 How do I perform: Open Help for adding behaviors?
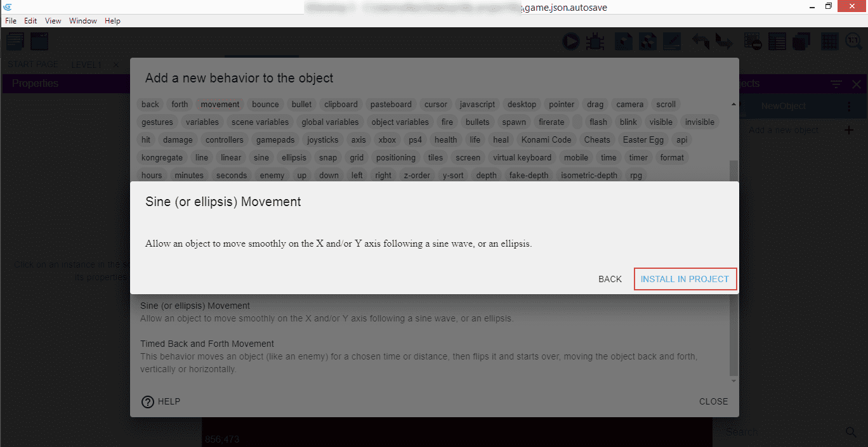click(x=161, y=401)
